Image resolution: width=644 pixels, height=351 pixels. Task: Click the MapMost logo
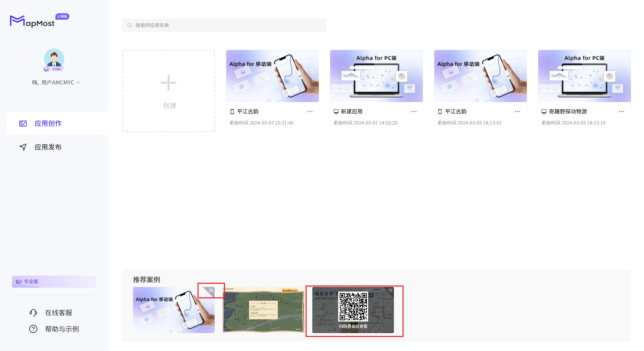coord(32,21)
